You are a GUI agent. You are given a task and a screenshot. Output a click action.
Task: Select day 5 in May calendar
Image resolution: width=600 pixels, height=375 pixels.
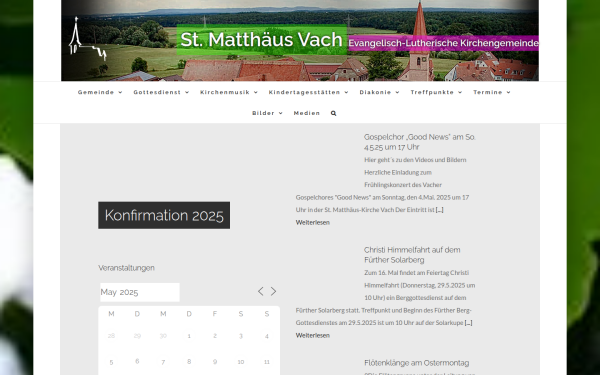(x=111, y=362)
